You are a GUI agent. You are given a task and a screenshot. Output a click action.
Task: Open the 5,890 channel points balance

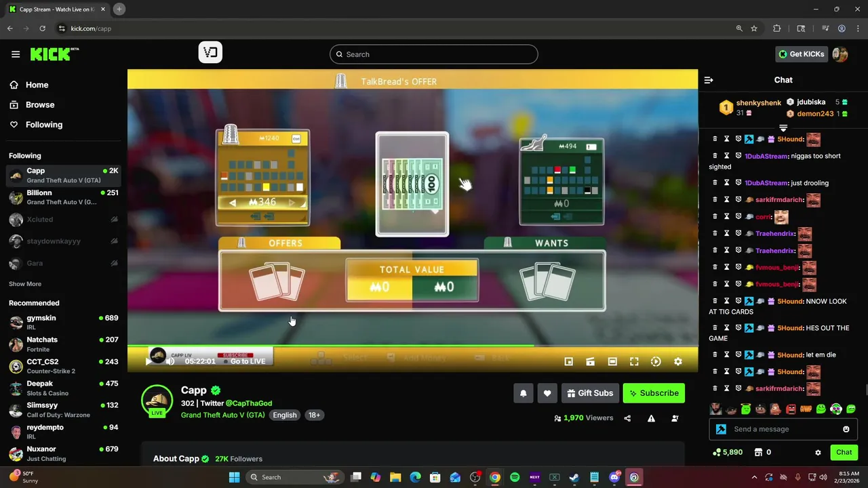(727, 452)
